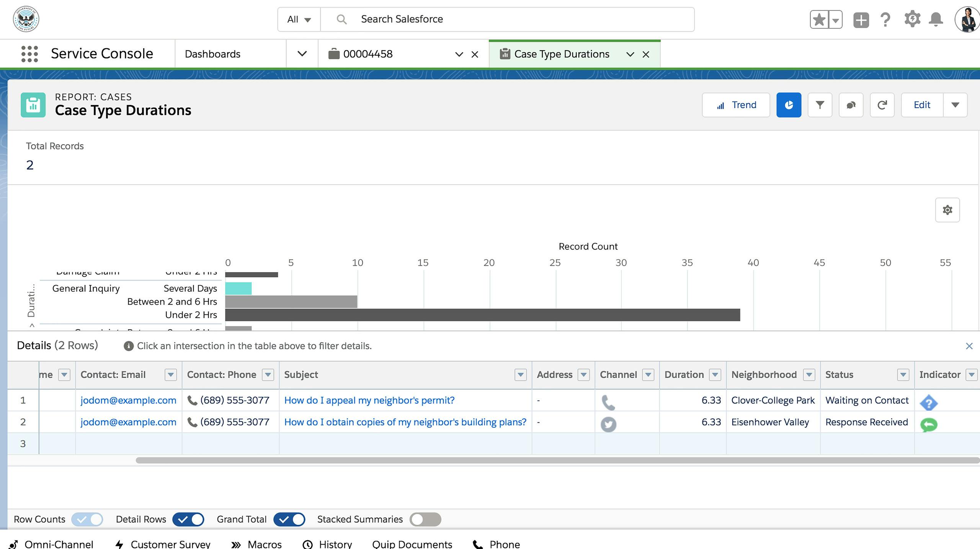Refresh the report

[882, 105]
